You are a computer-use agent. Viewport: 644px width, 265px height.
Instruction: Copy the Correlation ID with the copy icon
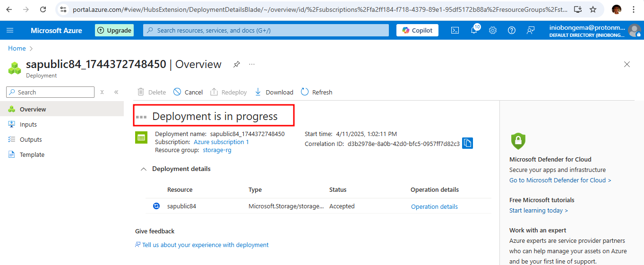pos(467,143)
